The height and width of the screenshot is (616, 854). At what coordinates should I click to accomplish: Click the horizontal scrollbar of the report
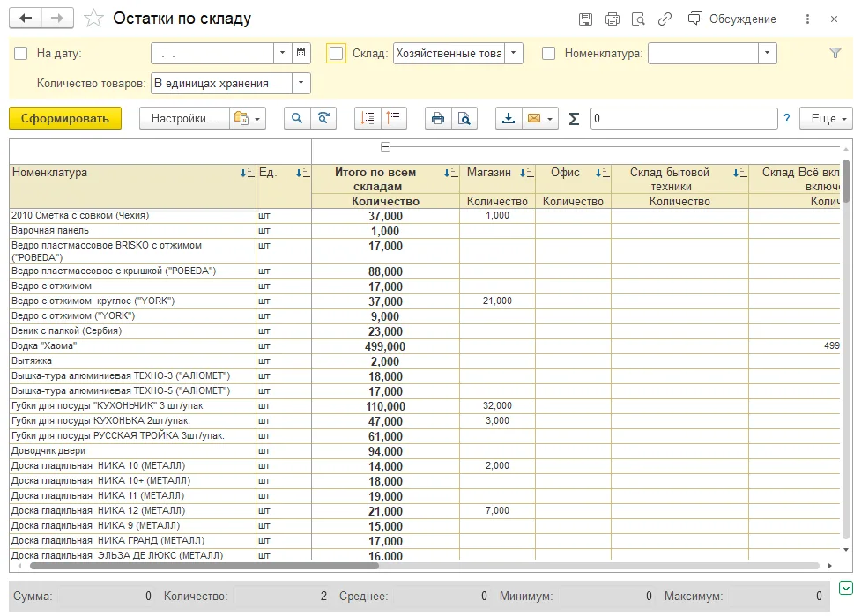(204, 566)
